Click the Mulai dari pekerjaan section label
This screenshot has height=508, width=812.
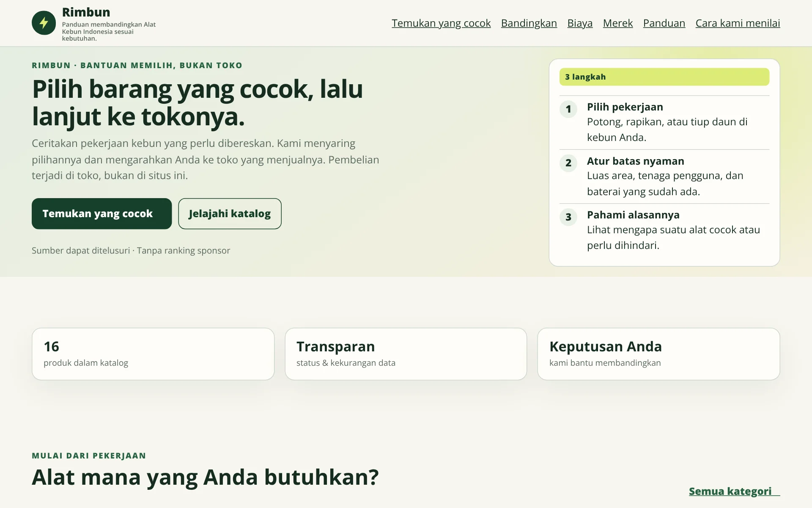pos(89,456)
